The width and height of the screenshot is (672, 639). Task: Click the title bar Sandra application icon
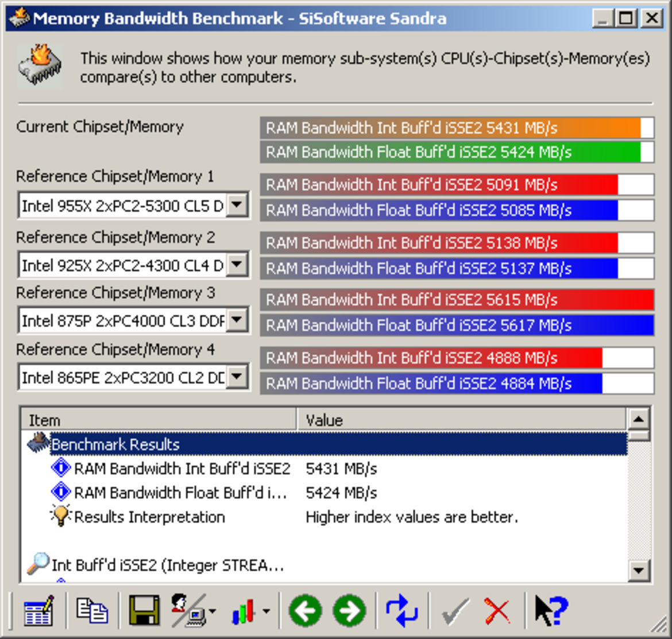click(20, 18)
